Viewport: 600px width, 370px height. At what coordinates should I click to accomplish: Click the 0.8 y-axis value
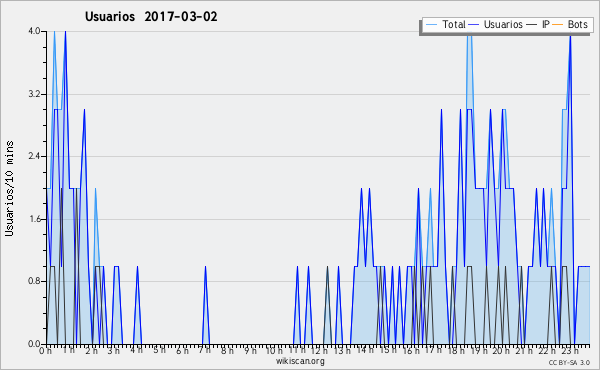[34, 281]
